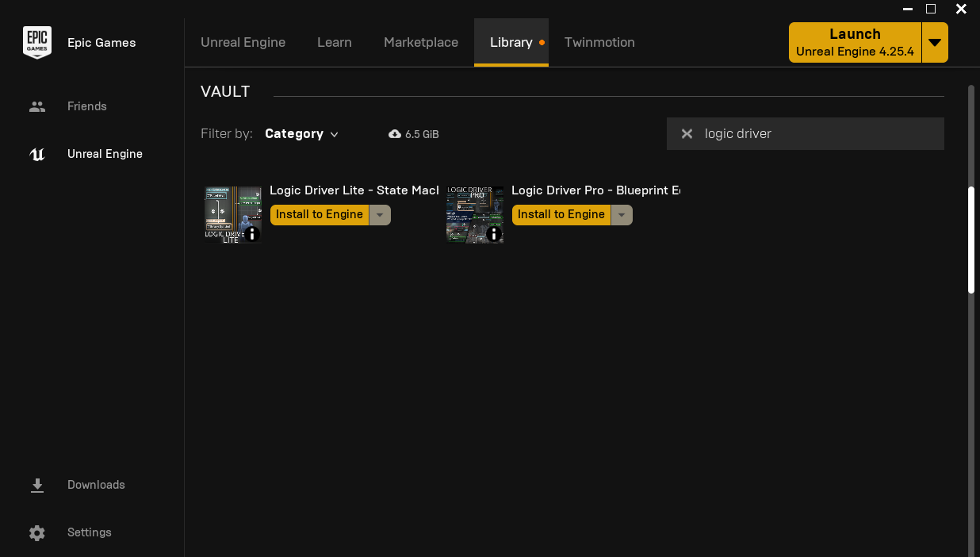980x557 pixels.
Task: Go to the Learn tab
Action: [x=334, y=42]
